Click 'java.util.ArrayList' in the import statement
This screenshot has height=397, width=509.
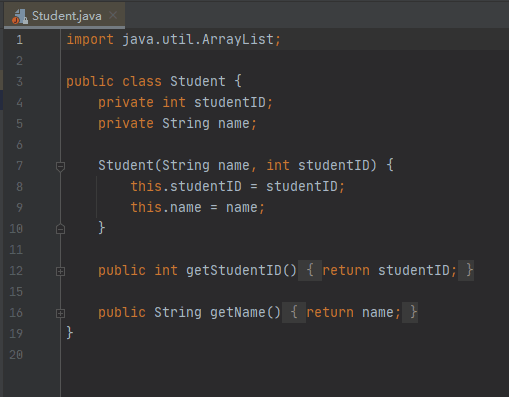[198, 40]
